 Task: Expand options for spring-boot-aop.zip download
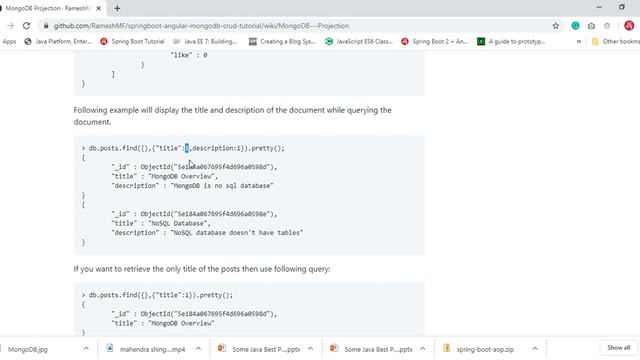pos(535,349)
